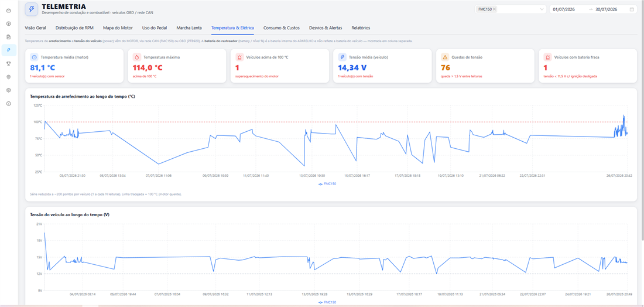Viewport: 644px width, 307px height.
Task: Remove the FMC150 tag with its X
Action: 494,9
